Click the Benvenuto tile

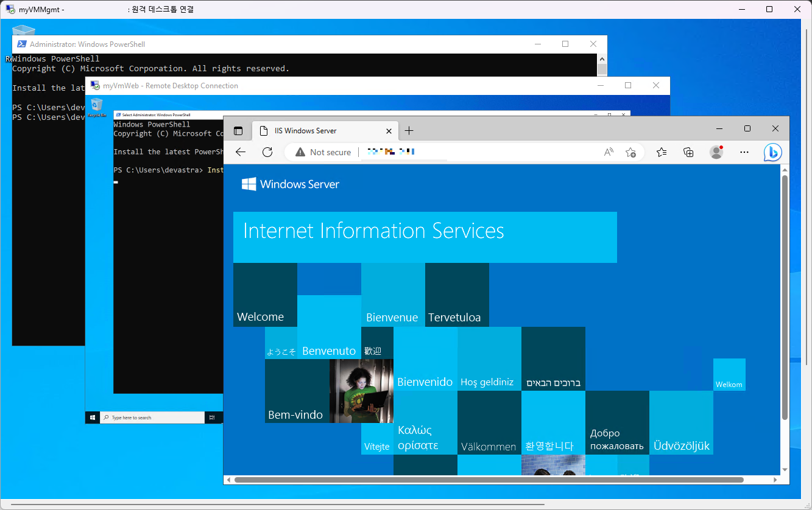click(x=329, y=327)
